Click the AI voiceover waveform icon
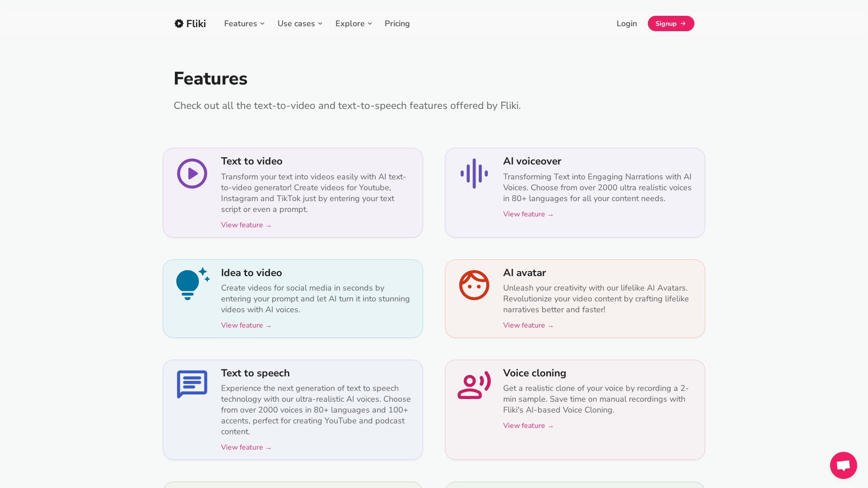868x488 pixels. (474, 174)
